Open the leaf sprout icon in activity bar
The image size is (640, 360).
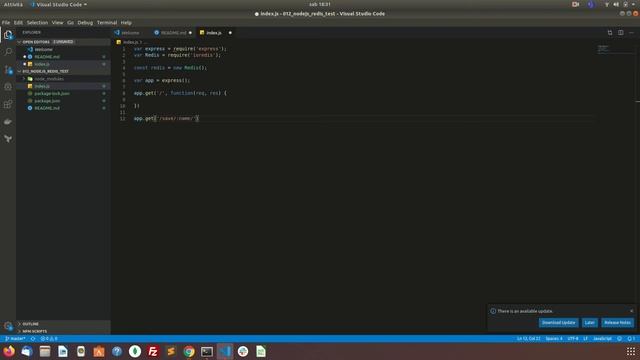[x=8, y=139]
